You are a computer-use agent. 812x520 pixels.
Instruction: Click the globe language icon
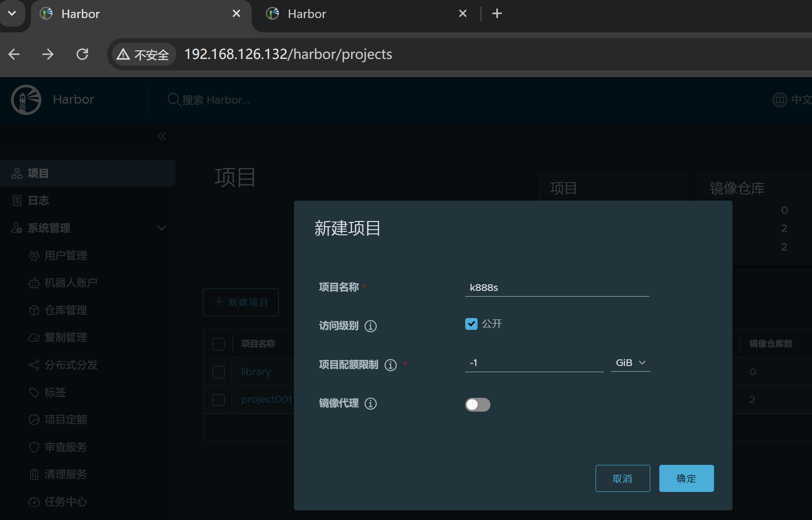point(779,100)
